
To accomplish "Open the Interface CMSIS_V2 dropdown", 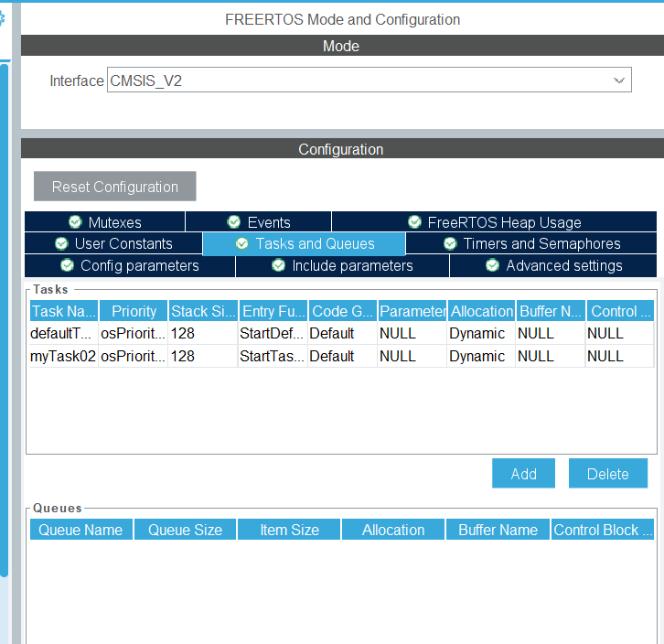I will 369,80.
